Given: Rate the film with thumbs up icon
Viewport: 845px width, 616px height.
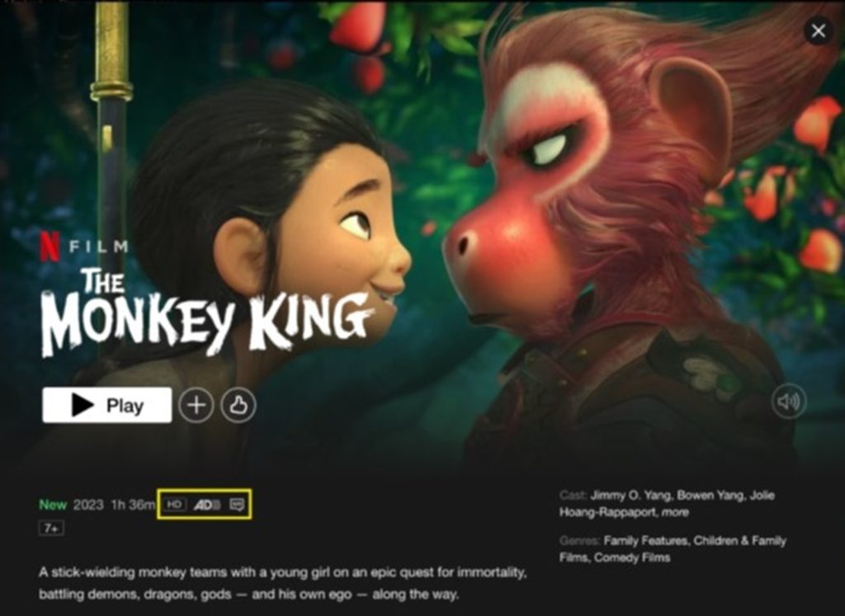Looking at the screenshot, I should click(238, 405).
